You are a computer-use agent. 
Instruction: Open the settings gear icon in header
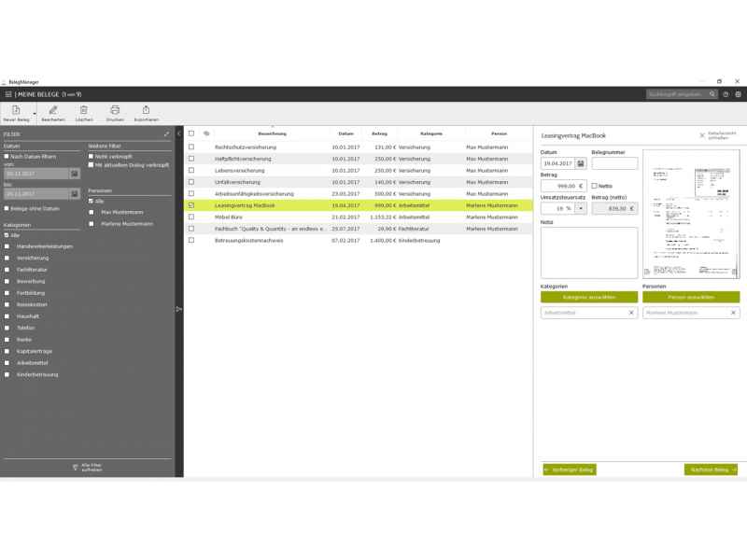point(739,94)
